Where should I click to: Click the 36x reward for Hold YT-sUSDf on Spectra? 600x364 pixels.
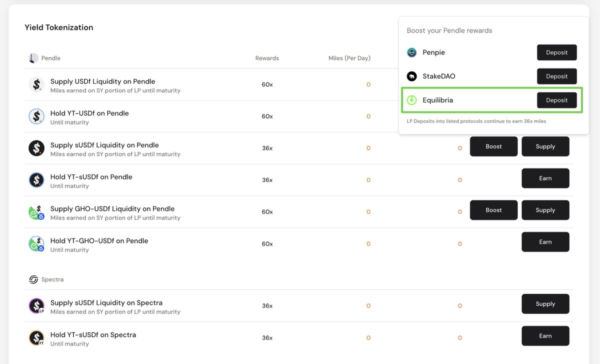(x=267, y=338)
